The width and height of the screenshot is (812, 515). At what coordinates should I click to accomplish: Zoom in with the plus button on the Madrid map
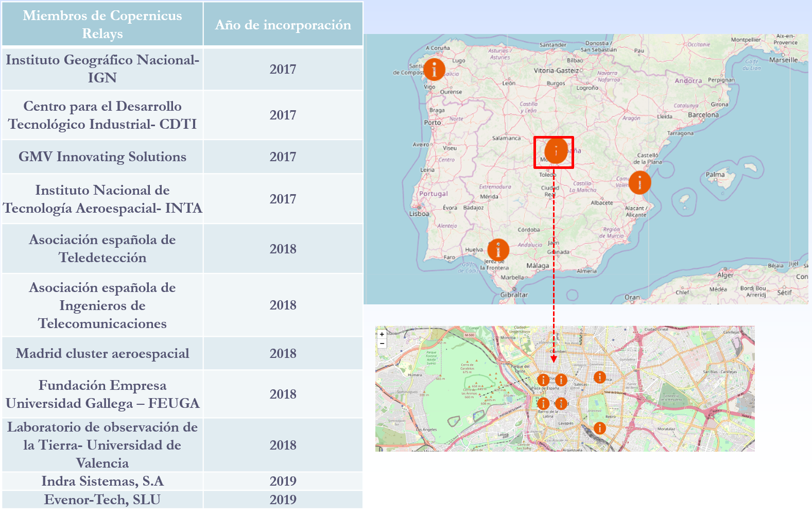pos(382,335)
